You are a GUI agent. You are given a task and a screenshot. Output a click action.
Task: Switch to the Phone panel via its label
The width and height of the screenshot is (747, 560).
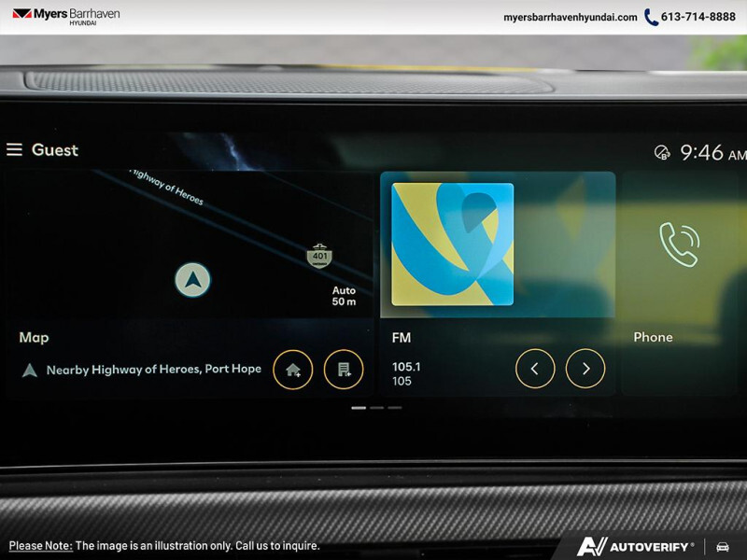(654, 337)
